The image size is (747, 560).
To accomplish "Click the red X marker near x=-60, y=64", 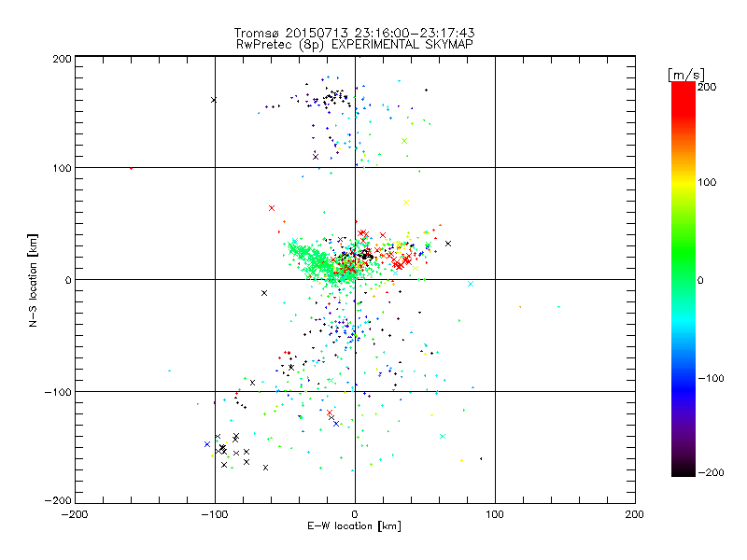I will [272, 208].
